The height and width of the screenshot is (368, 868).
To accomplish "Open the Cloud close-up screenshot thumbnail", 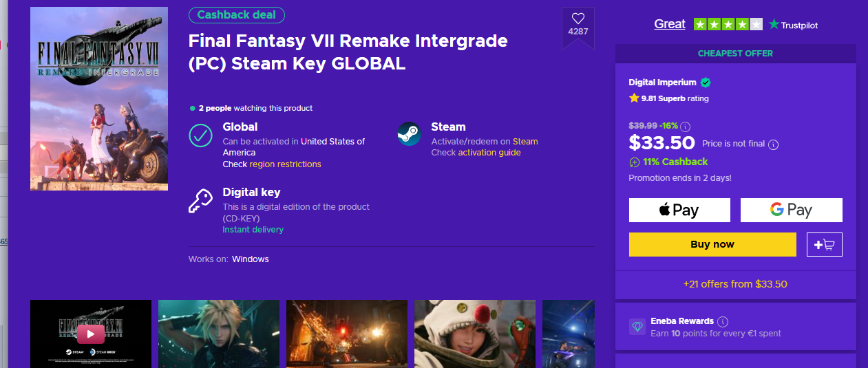I will 219,334.
